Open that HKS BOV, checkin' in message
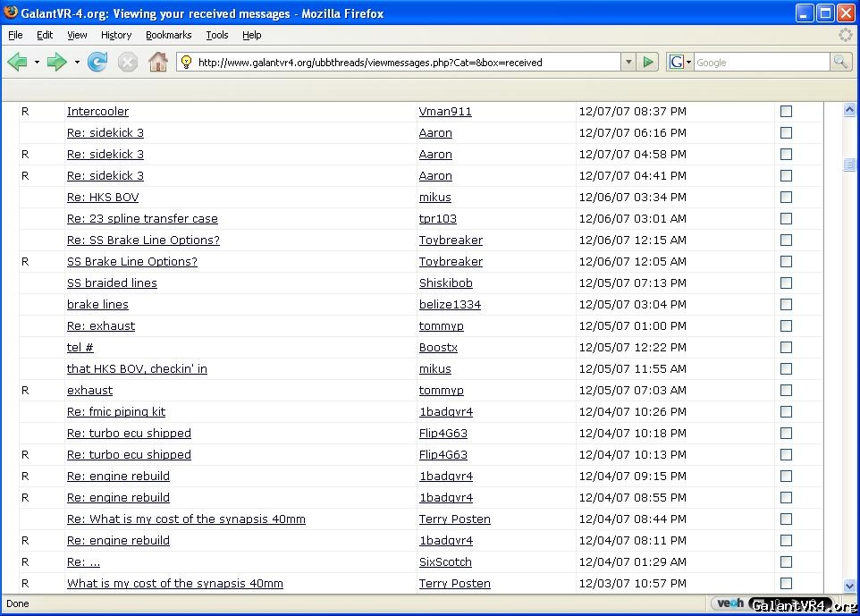The image size is (860, 616). (x=137, y=368)
